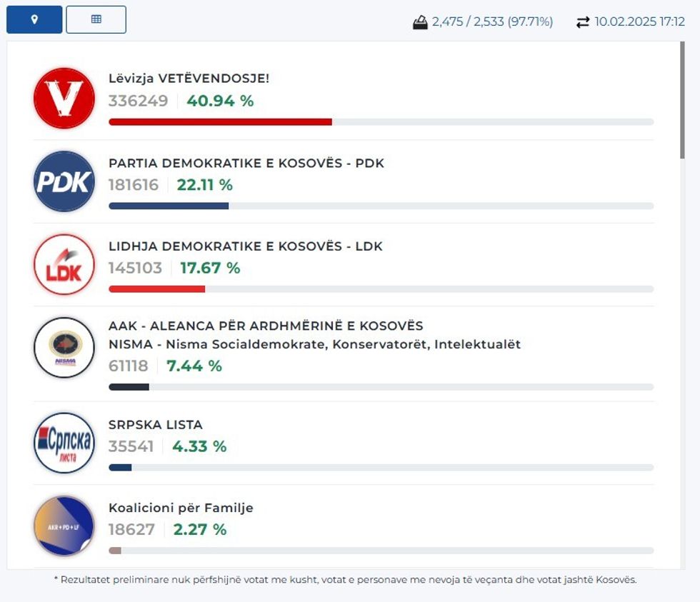This screenshot has width=700, height=602.
Task: Click the AAK-NISMA coalition logo
Action: pos(64,348)
